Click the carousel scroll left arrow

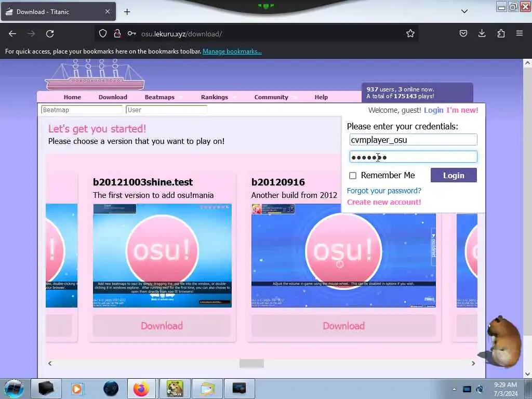coord(50,363)
